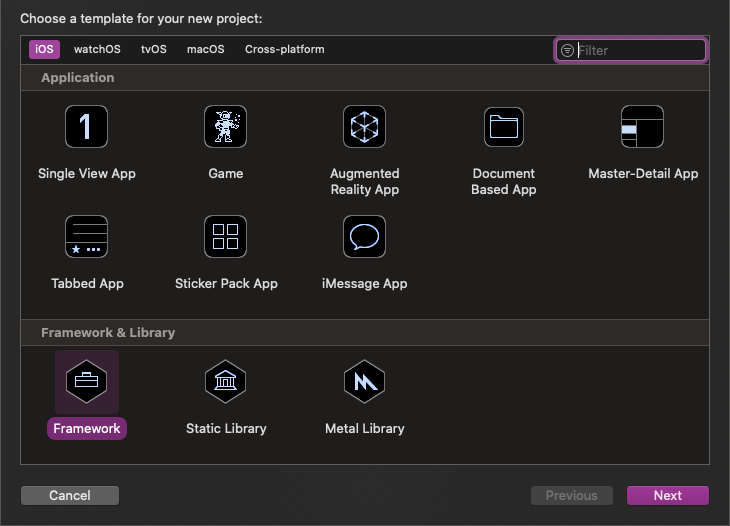Image resolution: width=730 pixels, height=526 pixels.
Task: Select the Framework template icon
Action: (87, 381)
